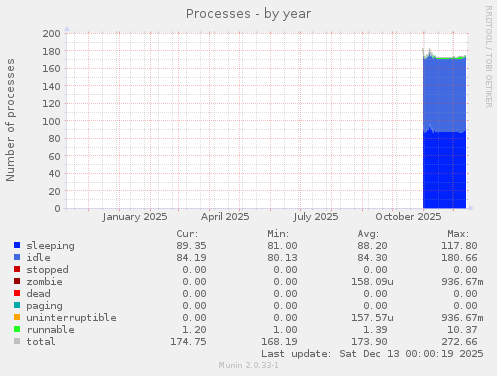Click the 'Processes - by year' title

pos(248,14)
